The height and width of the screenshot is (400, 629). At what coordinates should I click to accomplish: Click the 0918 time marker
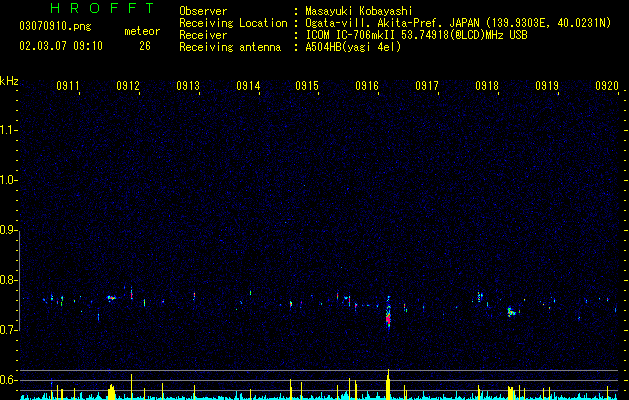[487, 86]
